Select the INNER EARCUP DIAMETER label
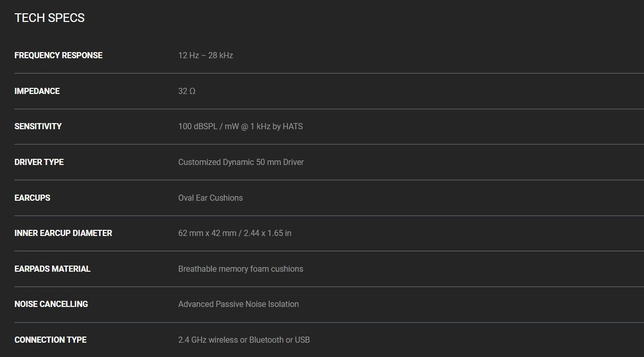The height and width of the screenshot is (357, 644). pos(63,233)
